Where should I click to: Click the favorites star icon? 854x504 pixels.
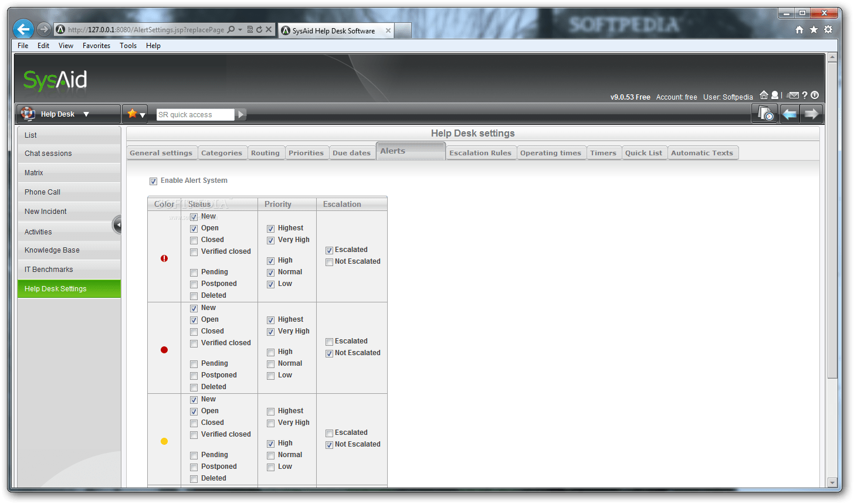pos(133,113)
